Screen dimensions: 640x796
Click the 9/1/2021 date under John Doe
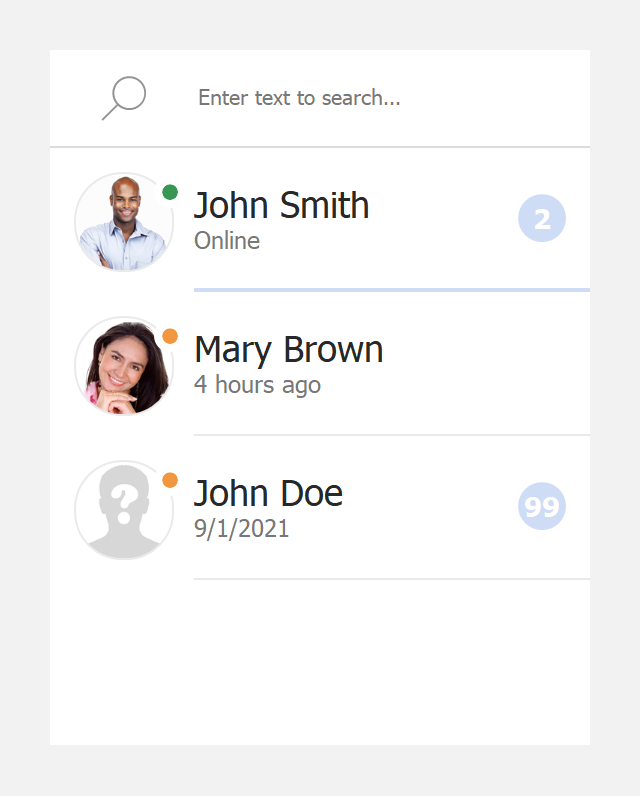(241, 529)
